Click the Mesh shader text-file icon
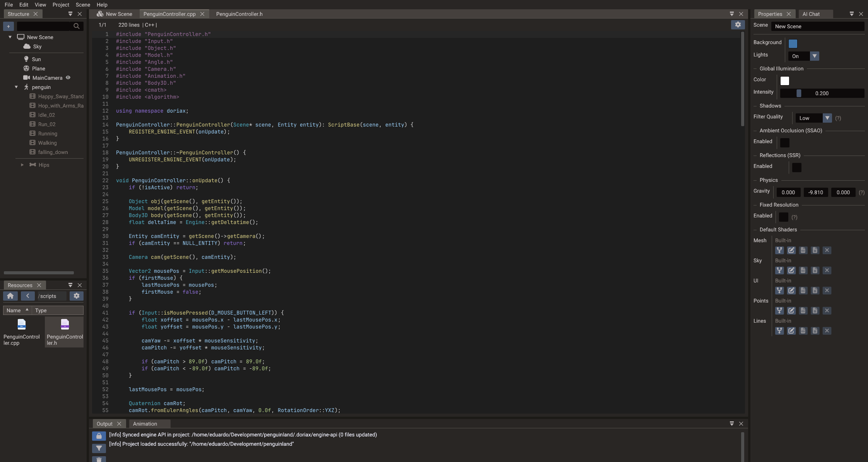 click(x=815, y=250)
